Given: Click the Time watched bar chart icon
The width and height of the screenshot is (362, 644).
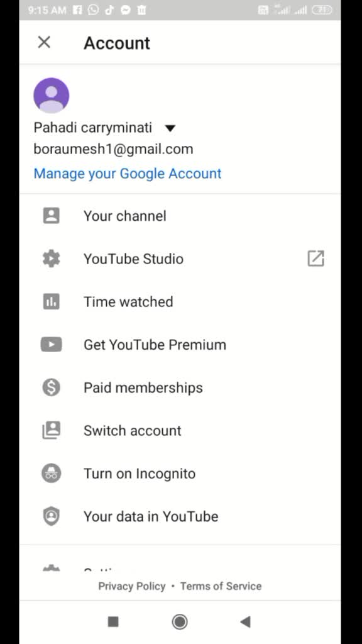Looking at the screenshot, I should 52,302.
